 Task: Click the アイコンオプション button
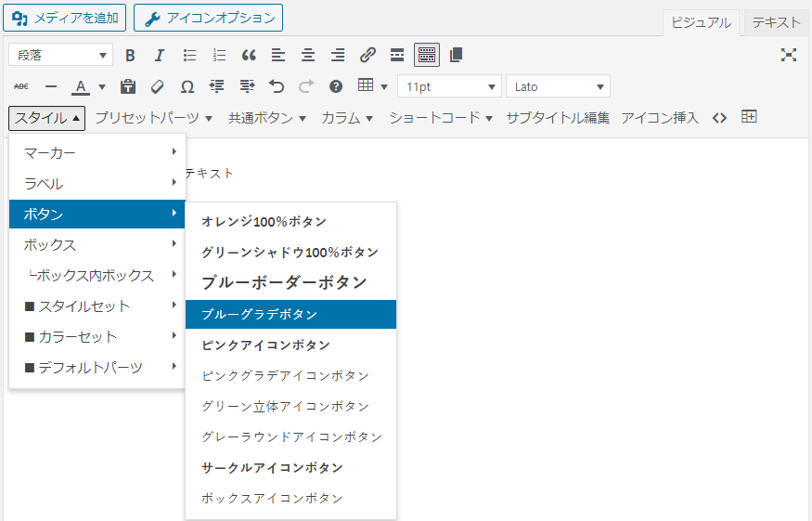tap(209, 17)
